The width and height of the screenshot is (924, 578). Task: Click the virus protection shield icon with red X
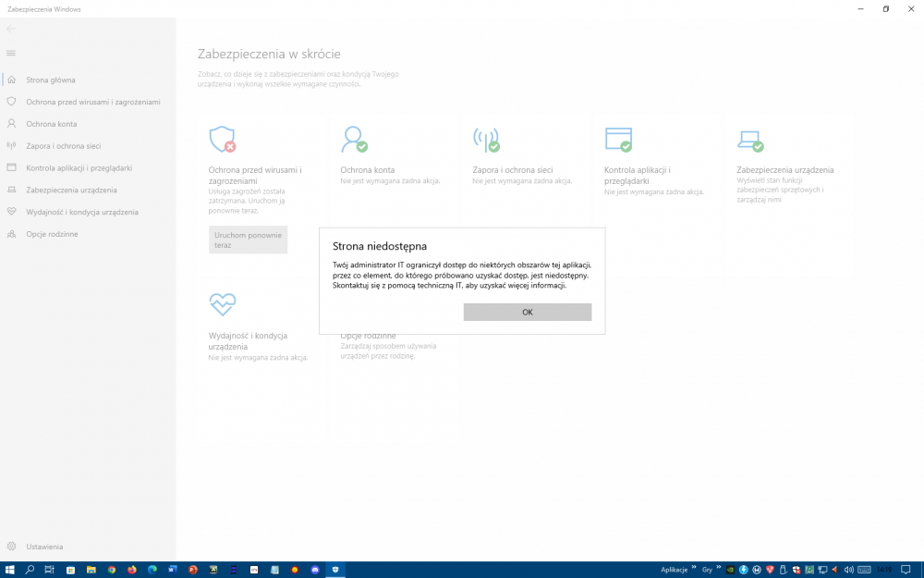(222, 139)
